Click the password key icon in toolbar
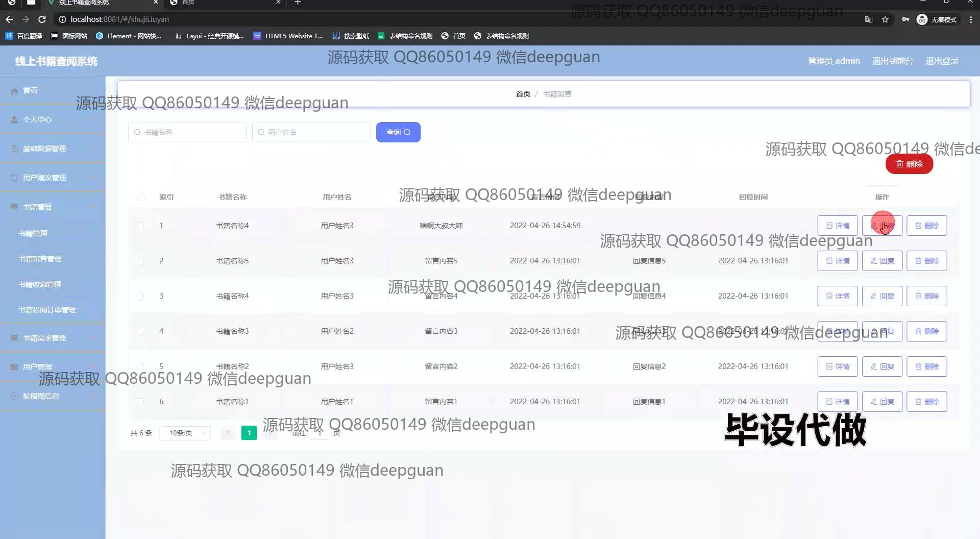Screen dimensions: 980x539 coord(905,19)
